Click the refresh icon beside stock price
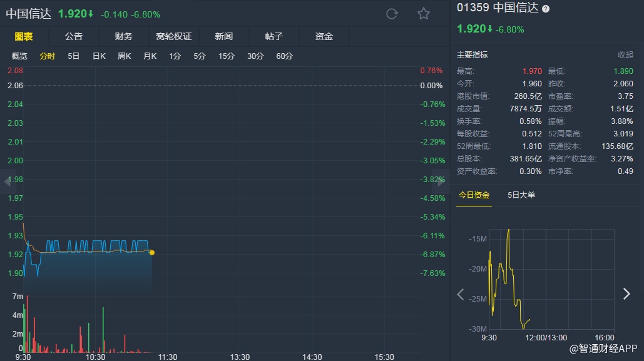 (392, 14)
